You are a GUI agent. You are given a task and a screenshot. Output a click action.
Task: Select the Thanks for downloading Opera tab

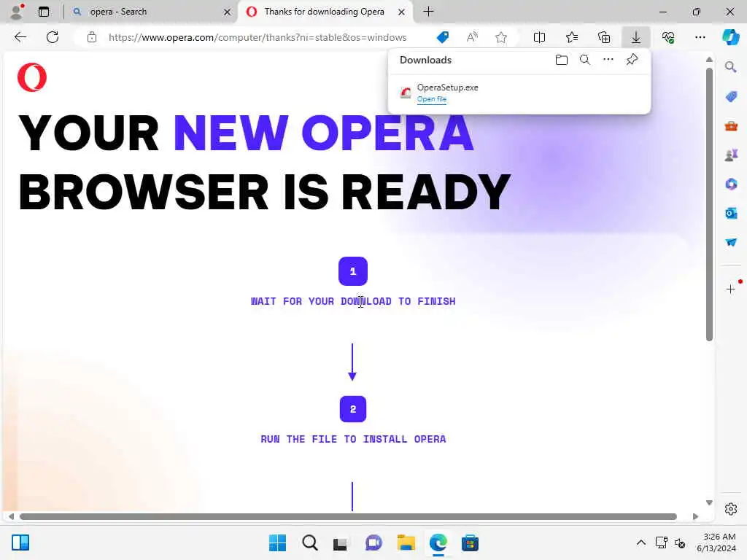pyautogui.click(x=324, y=12)
